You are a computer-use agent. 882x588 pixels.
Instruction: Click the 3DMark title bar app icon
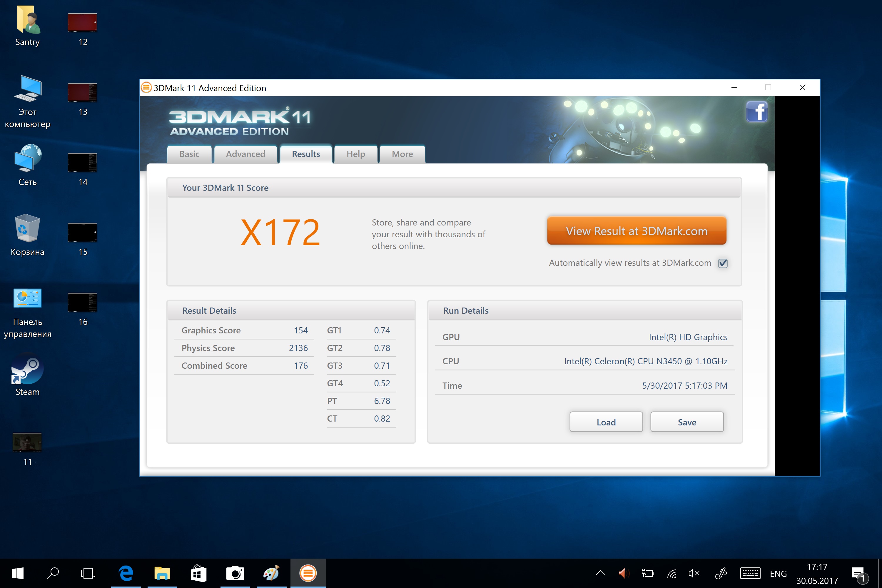(x=146, y=88)
